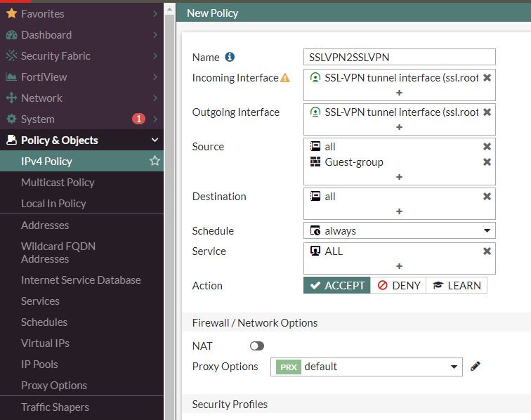
Task: Click the System notification badge
Action: point(138,119)
